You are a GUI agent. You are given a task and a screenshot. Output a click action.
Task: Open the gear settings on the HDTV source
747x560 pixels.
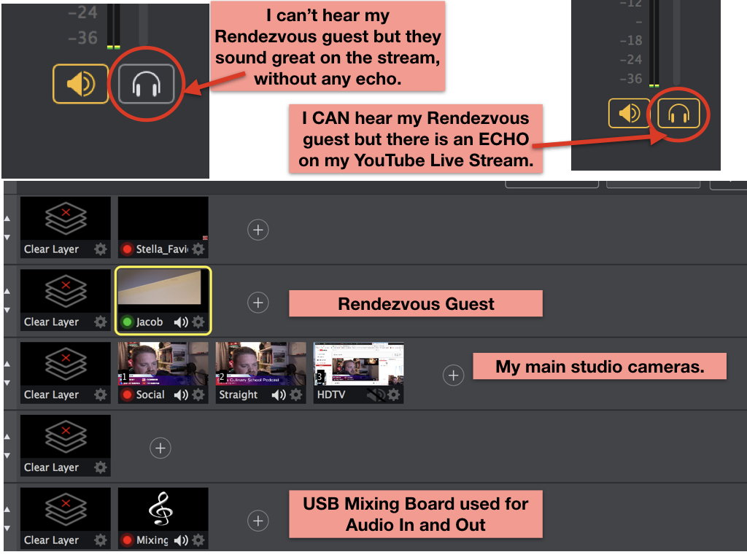(x=392, y=394)
